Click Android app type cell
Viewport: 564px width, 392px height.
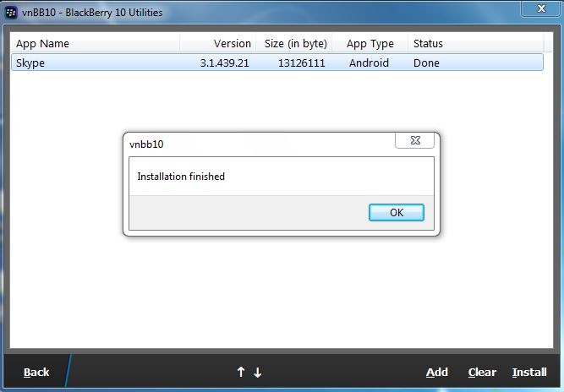(x=369, y=63)
